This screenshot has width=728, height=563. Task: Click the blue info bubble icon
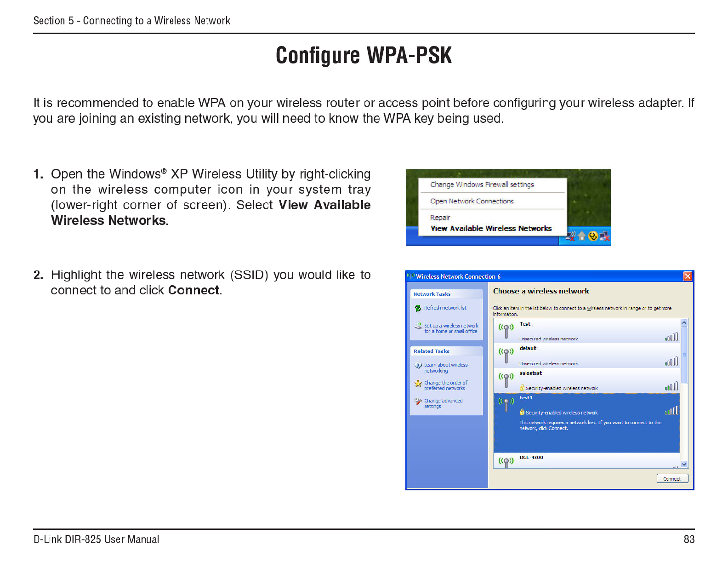pos(418,365)
